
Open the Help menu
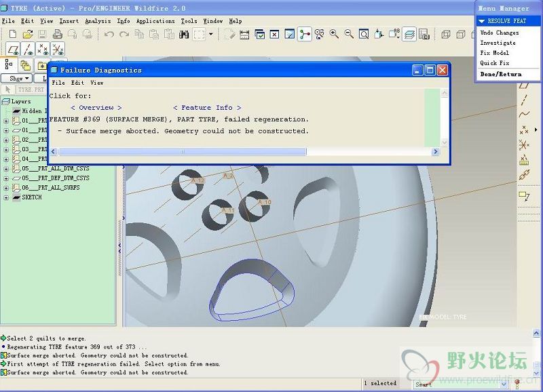tap(235, 21)
